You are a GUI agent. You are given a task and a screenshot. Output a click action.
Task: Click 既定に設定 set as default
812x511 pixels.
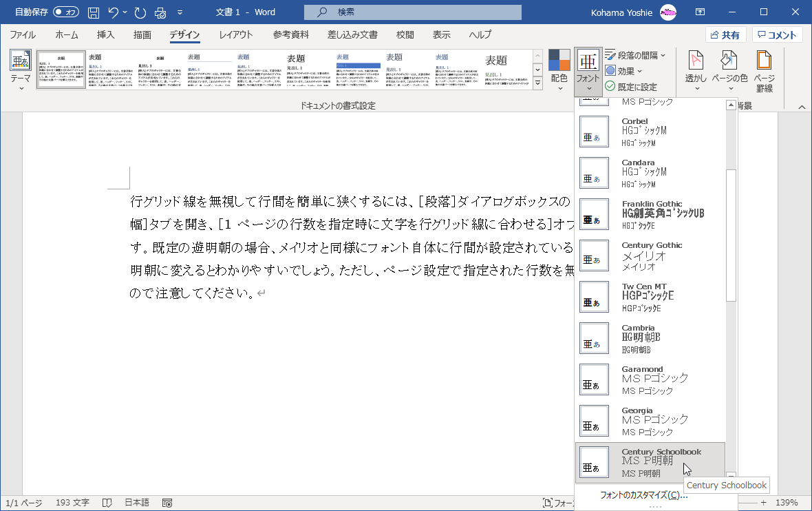631,87
